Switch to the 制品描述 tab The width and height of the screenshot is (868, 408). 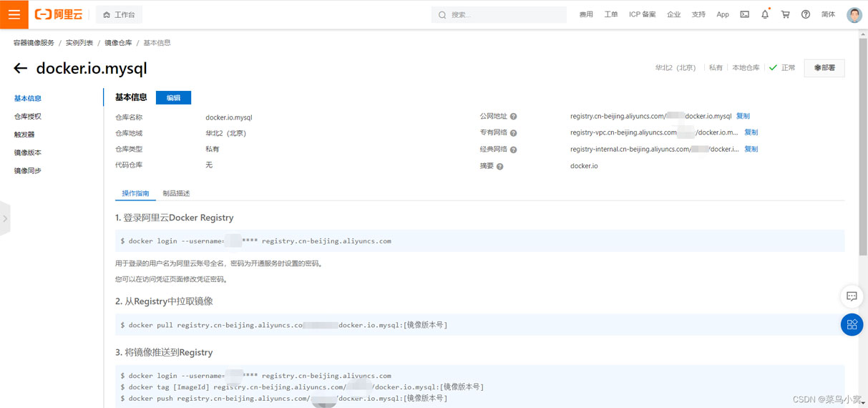(176, 193)
